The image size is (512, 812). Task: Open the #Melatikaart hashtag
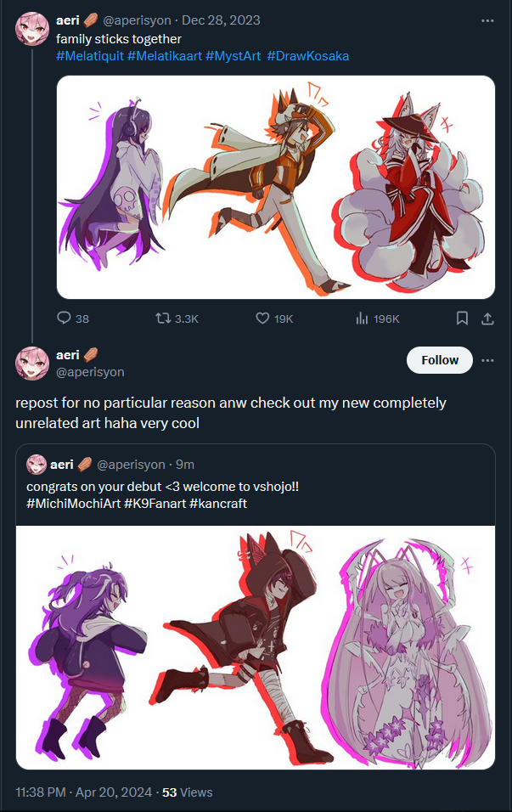pos(165,56)
